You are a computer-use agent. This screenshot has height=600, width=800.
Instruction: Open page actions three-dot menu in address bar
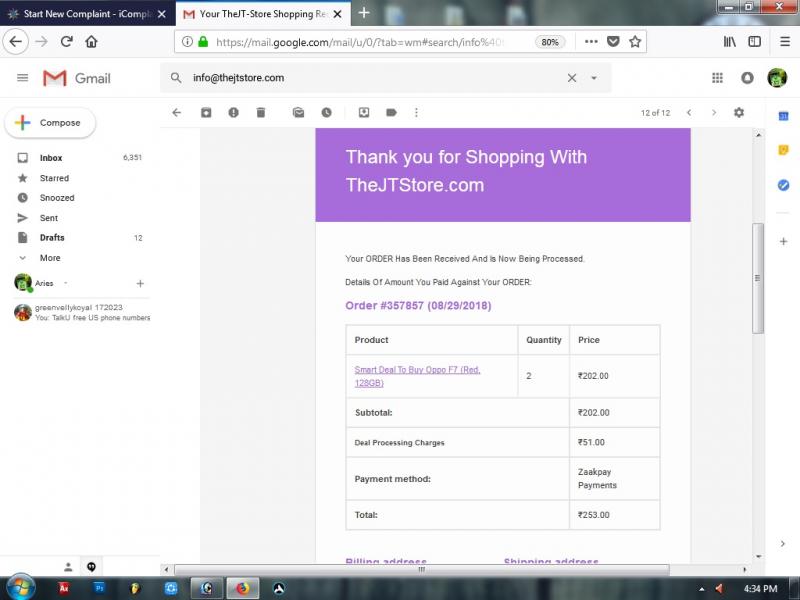pyautogui.click(x=591, y=42)
